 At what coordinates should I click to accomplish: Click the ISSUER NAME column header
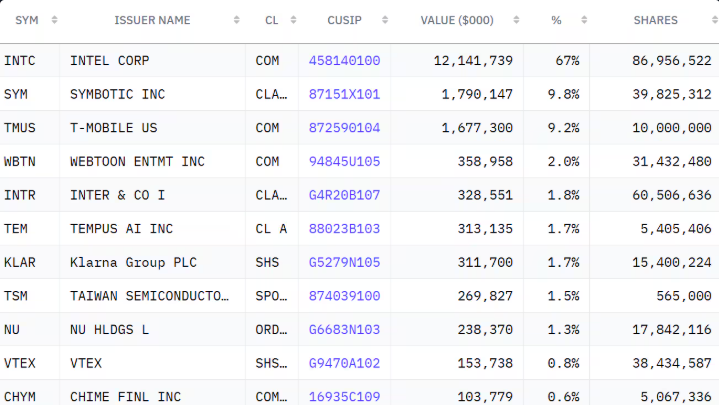[x=152, y=20]
